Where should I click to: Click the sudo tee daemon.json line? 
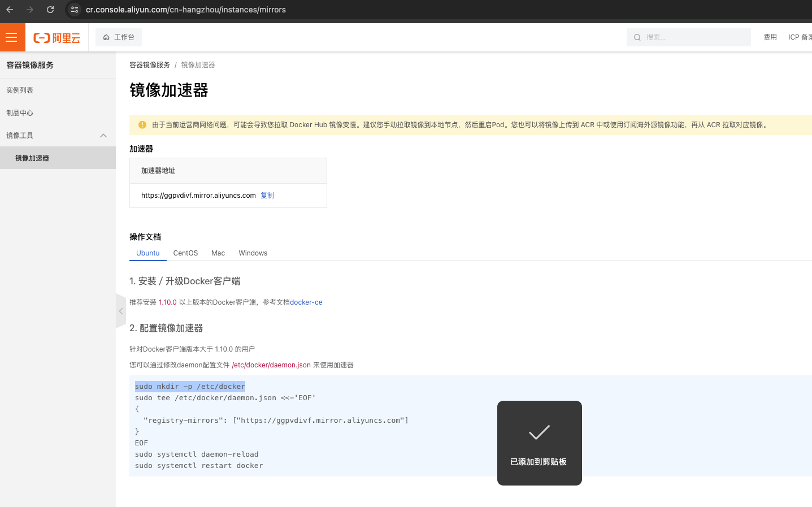pos(225,398)
